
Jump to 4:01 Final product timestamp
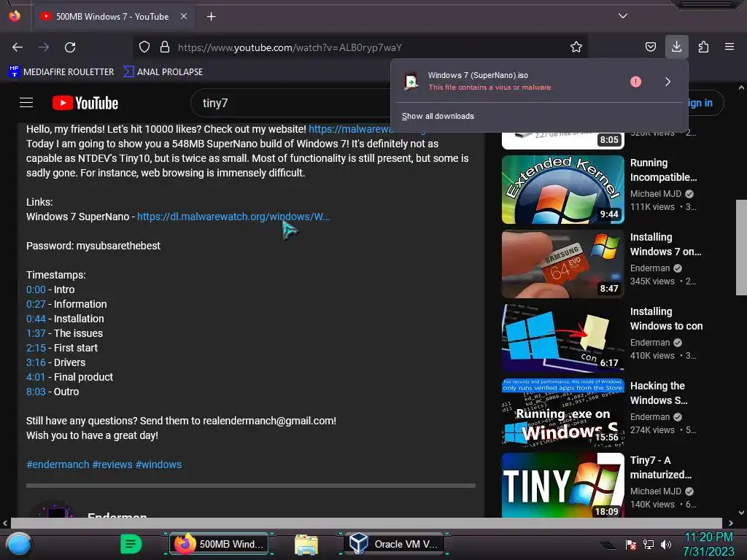click(x=36, y=377)
